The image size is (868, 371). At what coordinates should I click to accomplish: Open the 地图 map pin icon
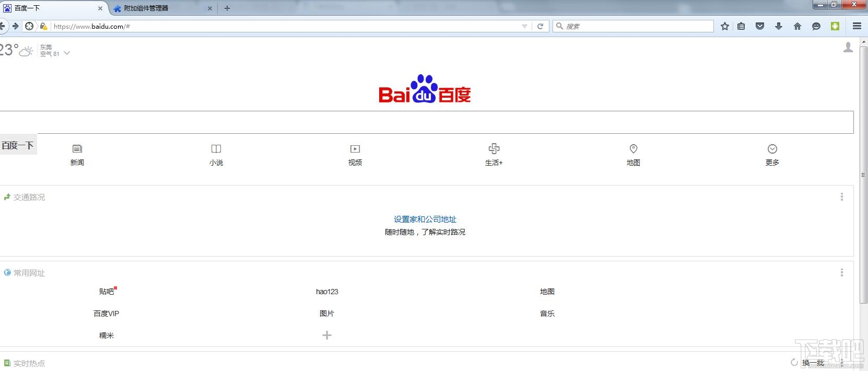[634, 149]
